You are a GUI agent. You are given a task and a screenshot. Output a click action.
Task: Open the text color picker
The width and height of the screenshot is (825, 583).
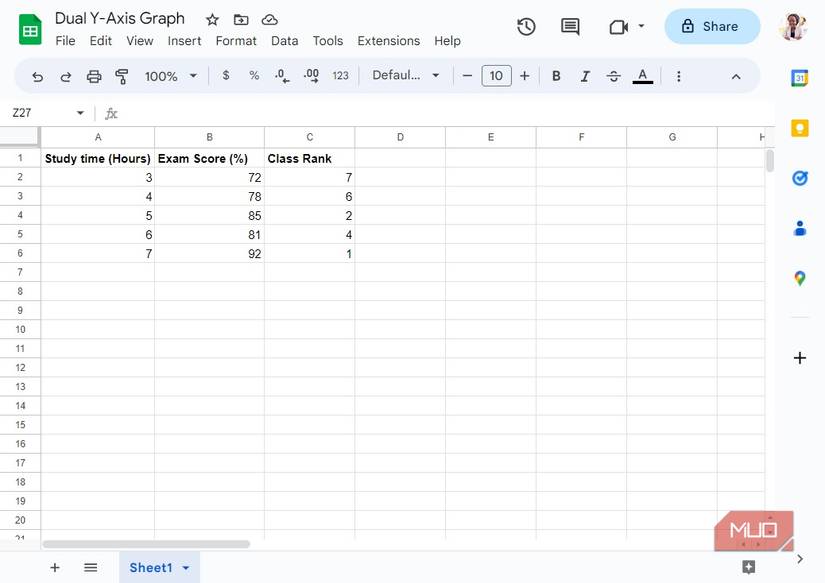pyautogui.click(x=643, y=76)
